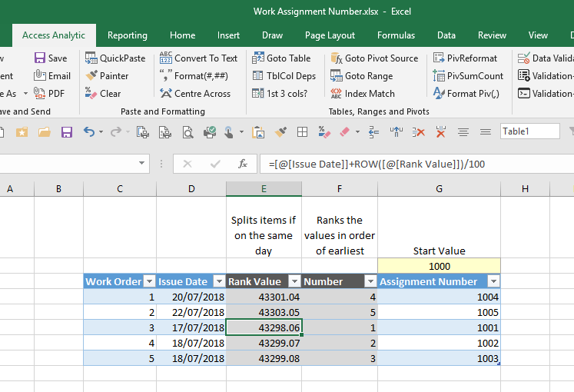The height and width of the screenshot is (392, 574).
Task: Click the PivReformat button
Action: pyautogui.click(x=465, y=58)
